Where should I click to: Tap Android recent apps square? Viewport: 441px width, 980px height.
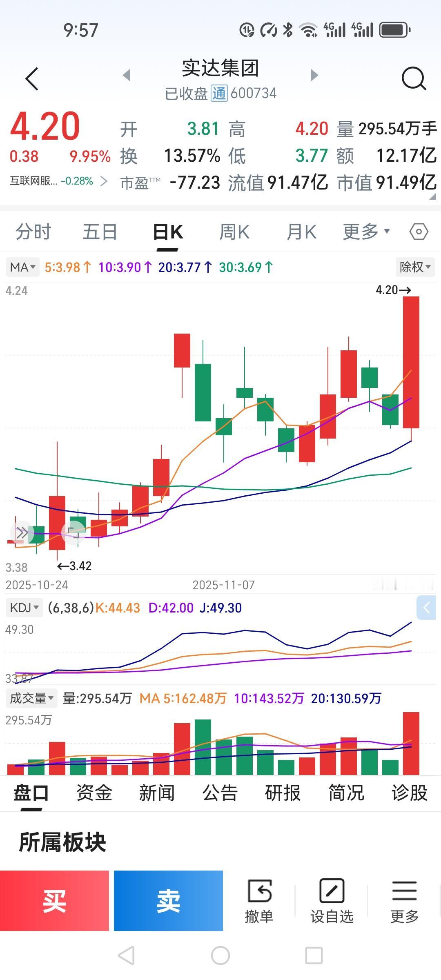[314, 955]
